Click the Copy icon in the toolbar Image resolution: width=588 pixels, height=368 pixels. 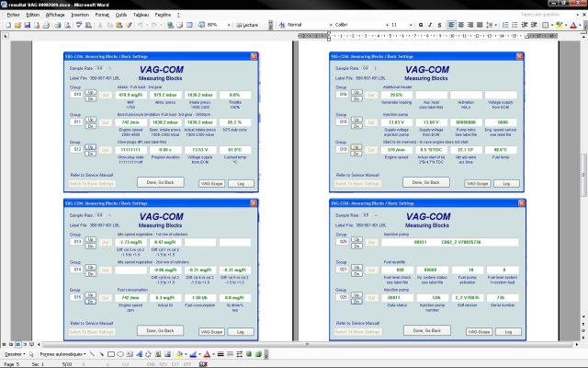(x=109, y=25)
